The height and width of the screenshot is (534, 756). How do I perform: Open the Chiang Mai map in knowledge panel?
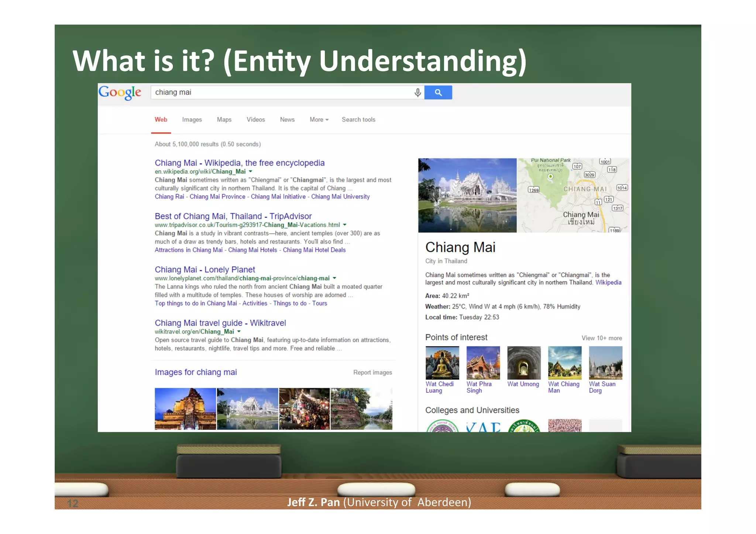click(573, 195)
